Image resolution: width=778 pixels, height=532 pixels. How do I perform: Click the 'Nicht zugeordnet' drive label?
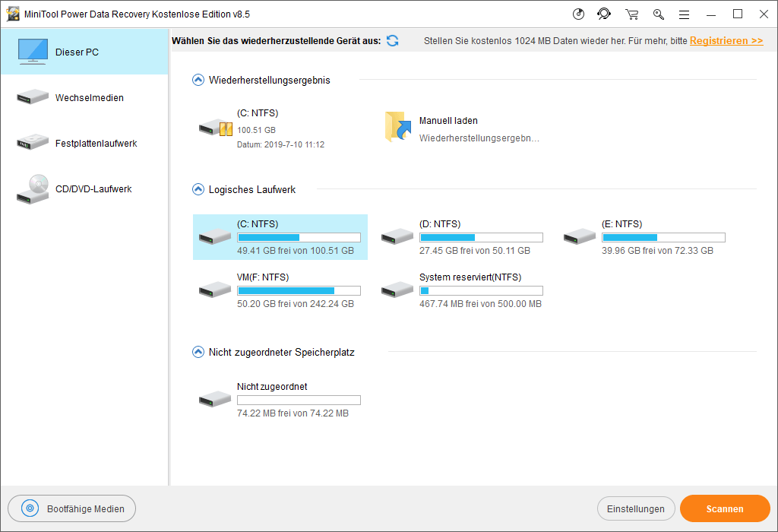pyautogui.click(x=272, y=386)
